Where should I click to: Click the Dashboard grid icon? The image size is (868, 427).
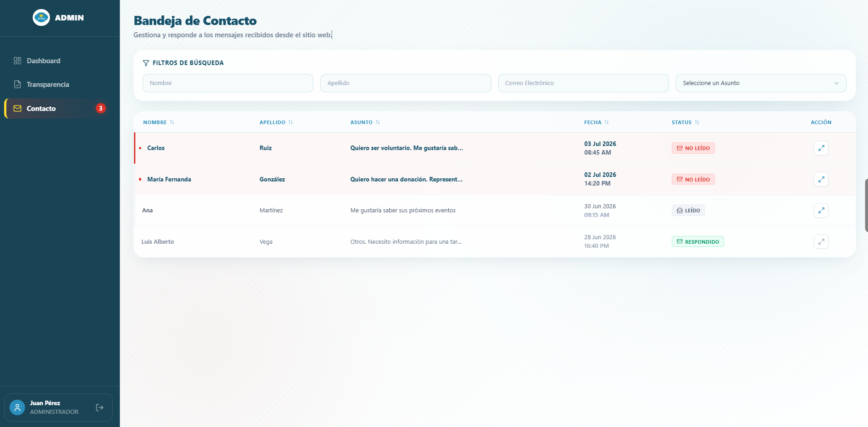tap(17, 61)
